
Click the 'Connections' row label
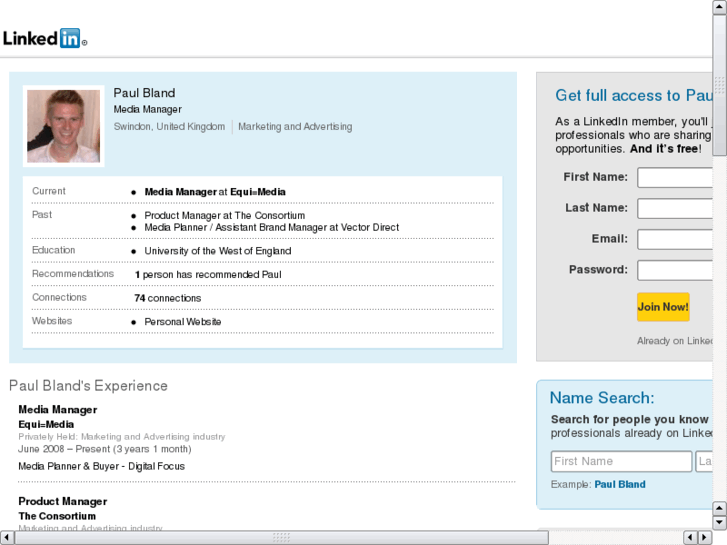click(x=59, y=297)
